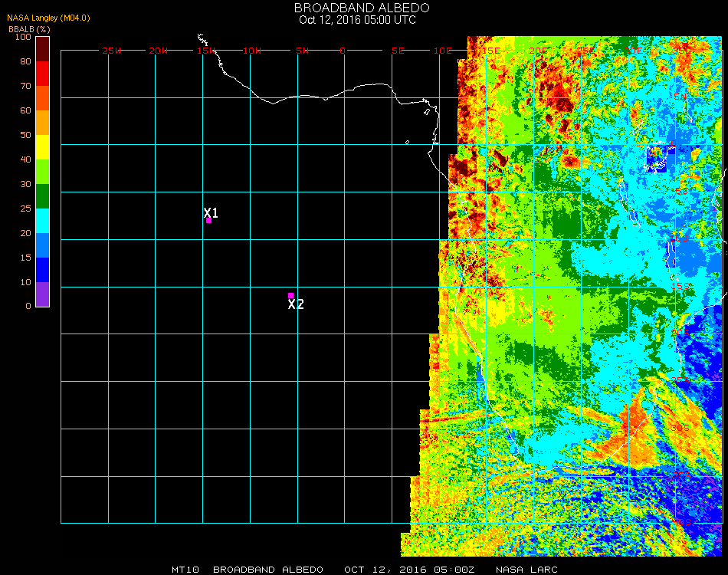
Task: Click the colorbar tick value 50
Action: [x=26, y=136]
